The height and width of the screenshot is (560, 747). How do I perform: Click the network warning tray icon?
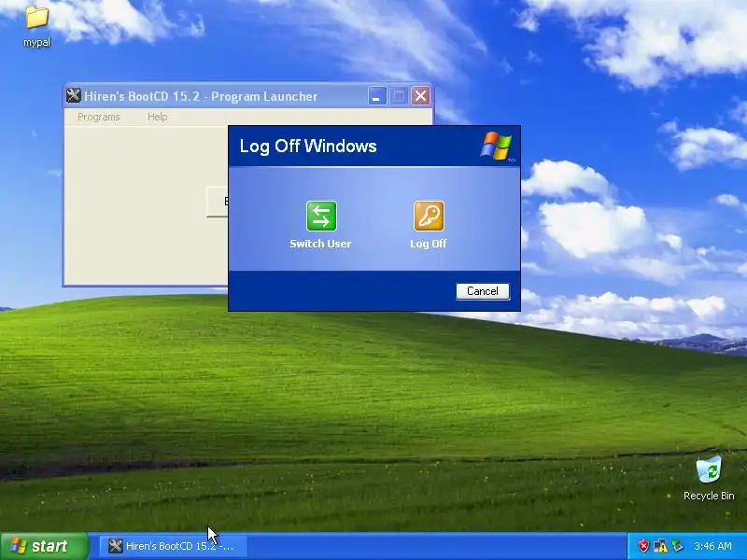coord(660,546)
